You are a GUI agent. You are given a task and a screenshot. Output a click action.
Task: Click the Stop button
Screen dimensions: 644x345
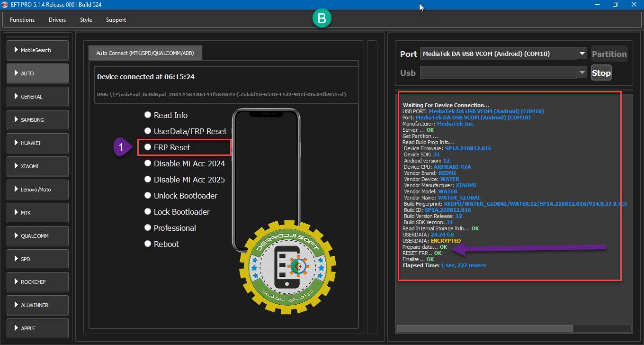point(601,73)
